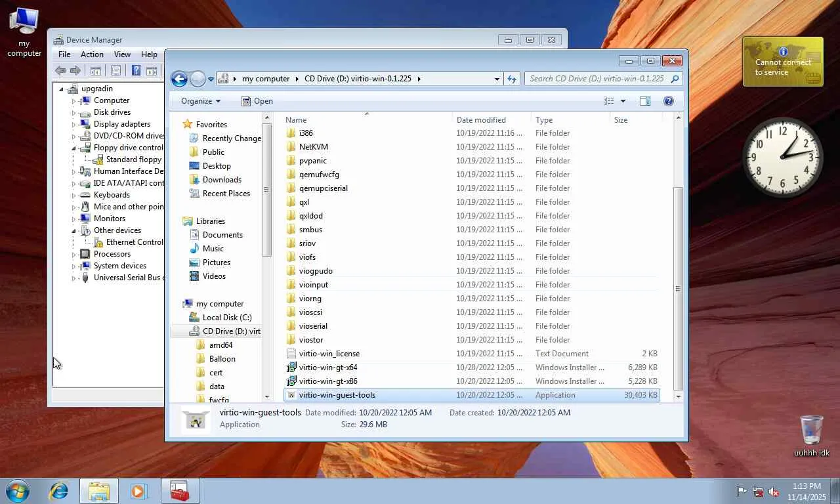The height and width of the screenshot is (504, 840).
Task: Open the Help menu in Device Manager
Action: click(x=149, y=54)
